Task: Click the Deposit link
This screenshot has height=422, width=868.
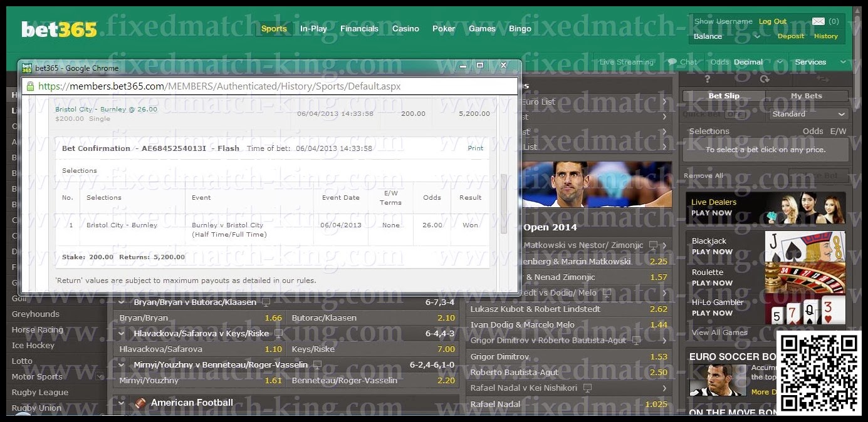Action: [x=791, y=36]
